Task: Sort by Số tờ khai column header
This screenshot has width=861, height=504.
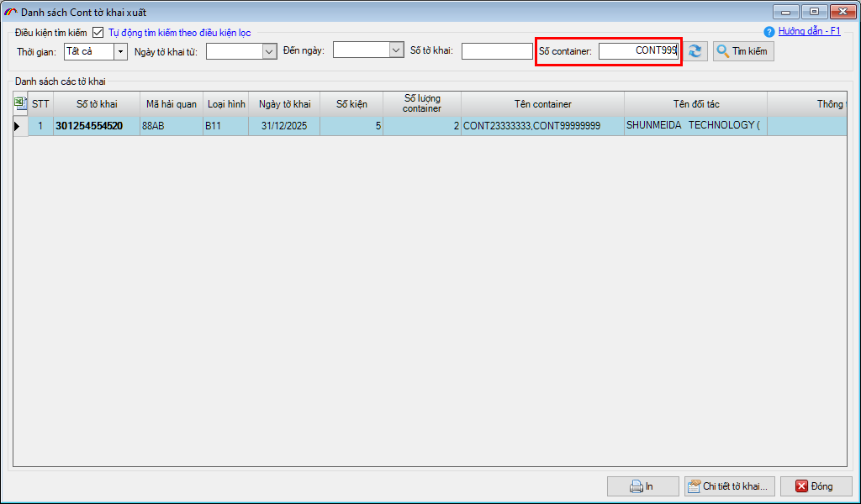Action: [97, 104]
